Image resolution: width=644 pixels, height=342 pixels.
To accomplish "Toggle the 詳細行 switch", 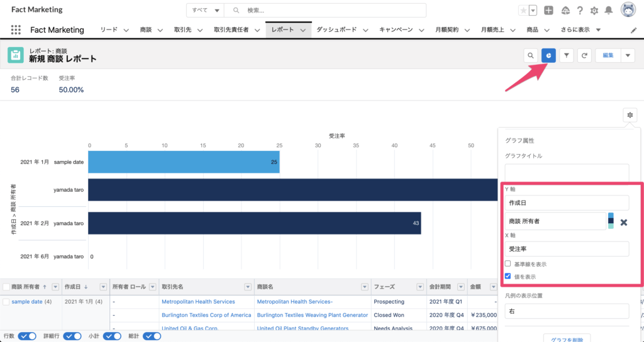I will pos(73,336).
